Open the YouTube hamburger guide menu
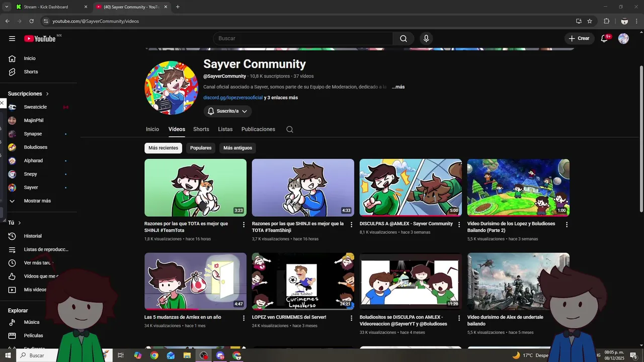Screen dimensions: 644x362 tap(12, 39)
